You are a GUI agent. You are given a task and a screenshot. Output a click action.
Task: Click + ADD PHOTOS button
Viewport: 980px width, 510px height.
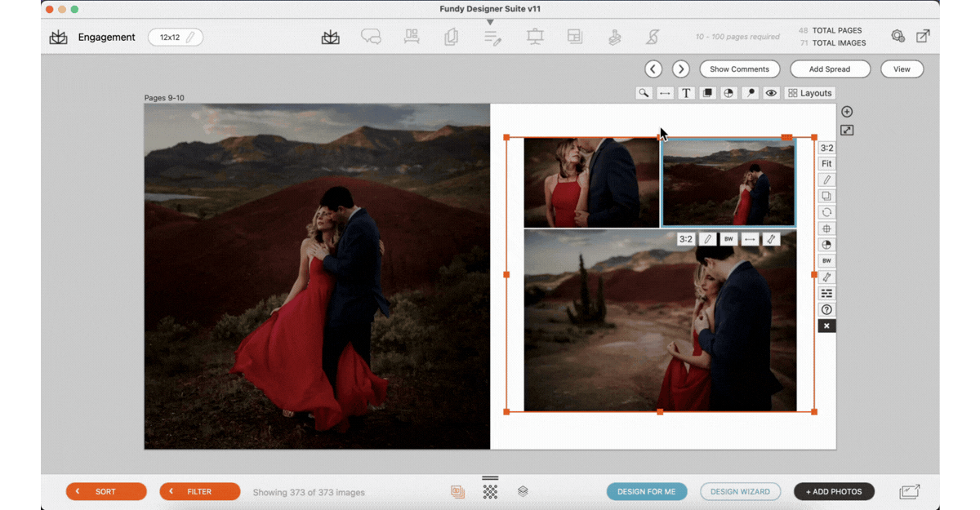[834, 491]
